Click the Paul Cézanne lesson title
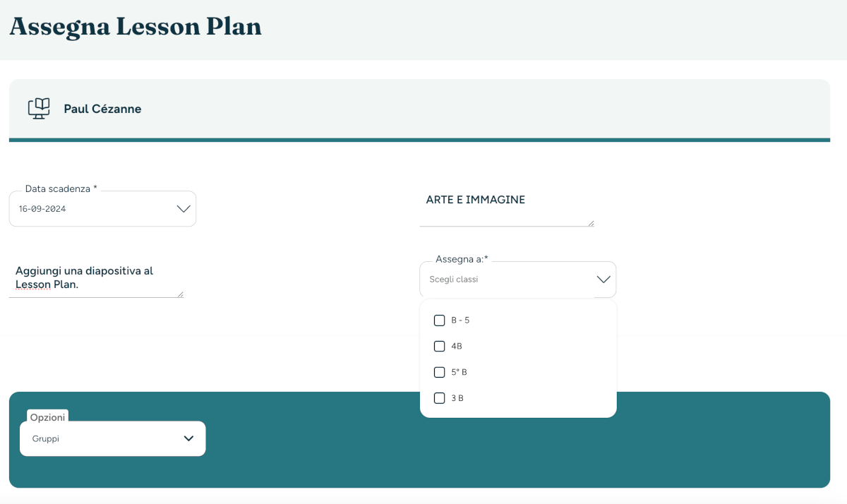This screenshot has height=504, width=847. (x=102, y=109)
